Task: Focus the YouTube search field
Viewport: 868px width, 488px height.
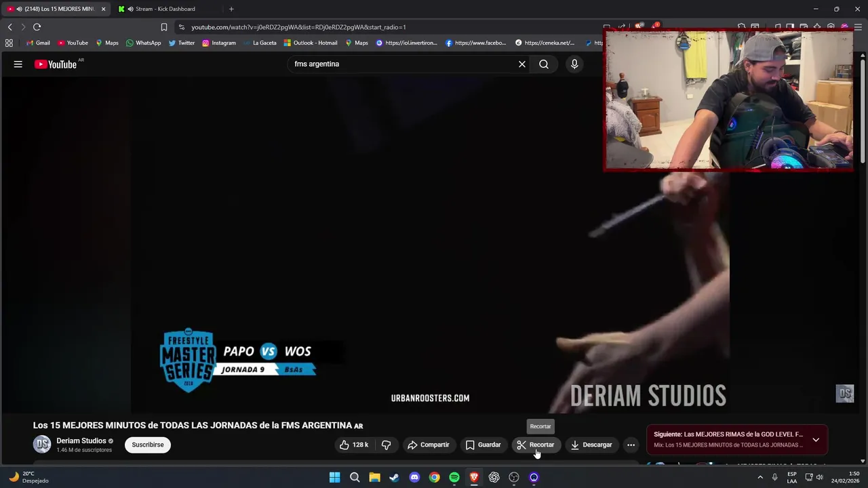Action: pyautogui.click(x=403, y=64)
